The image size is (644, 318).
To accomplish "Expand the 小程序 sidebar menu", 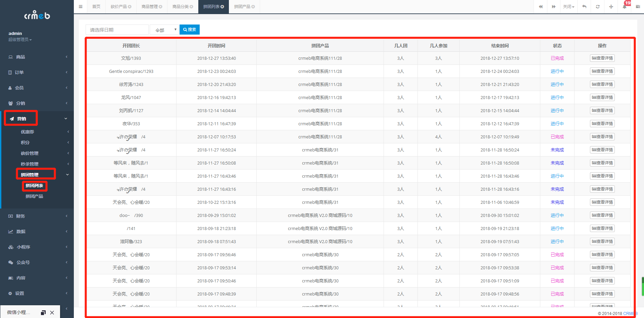I will pos(37,247).
